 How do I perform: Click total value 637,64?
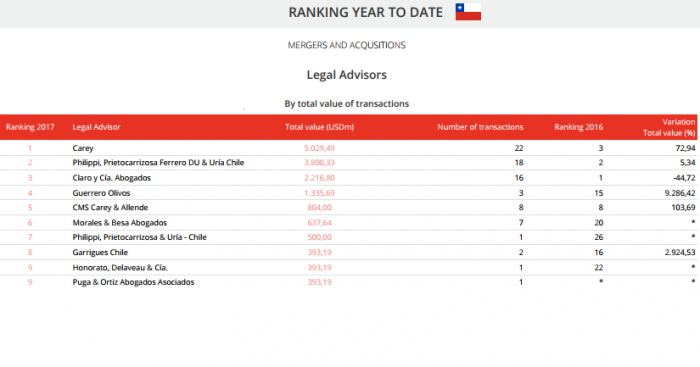point(319,223)
